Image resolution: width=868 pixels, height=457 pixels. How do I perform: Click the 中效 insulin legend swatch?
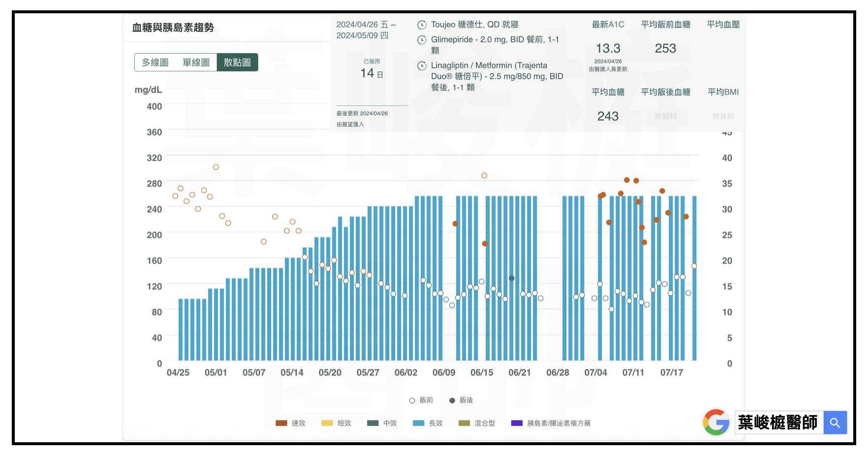pyautogui.click(x=373, y=423)
